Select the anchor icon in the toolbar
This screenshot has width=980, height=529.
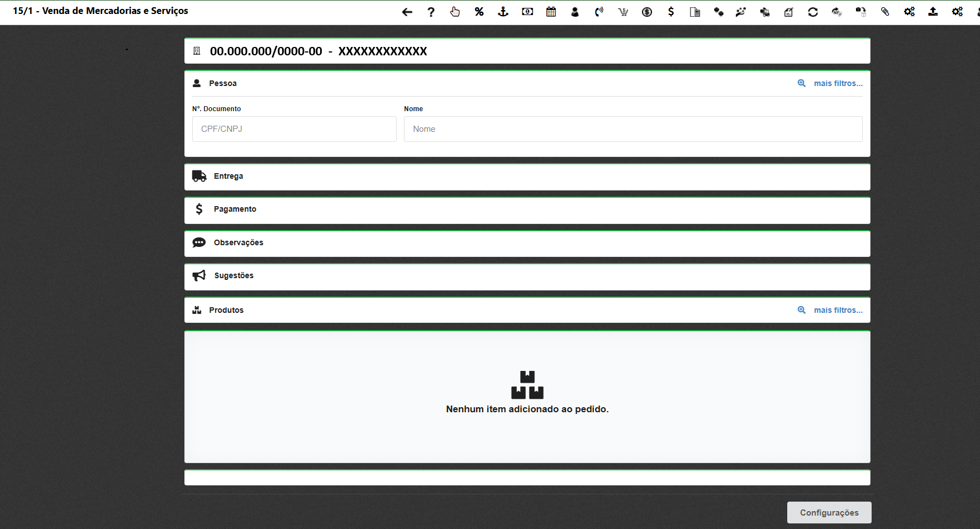pyautogui.click(x=503, y=12)
